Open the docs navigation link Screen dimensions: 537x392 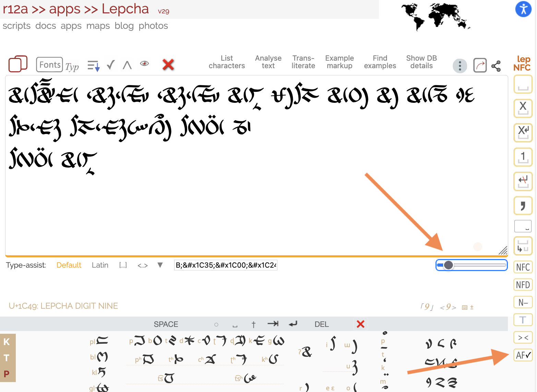[x=46, y=26]
